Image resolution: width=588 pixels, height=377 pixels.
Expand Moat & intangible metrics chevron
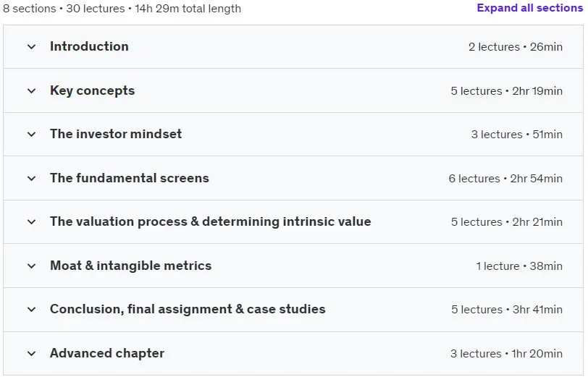[32, 266]
